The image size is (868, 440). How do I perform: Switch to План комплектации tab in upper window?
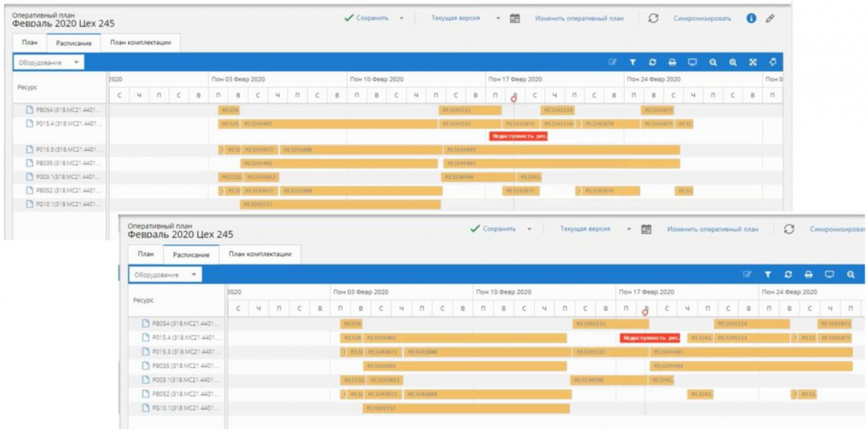(141, 42)
